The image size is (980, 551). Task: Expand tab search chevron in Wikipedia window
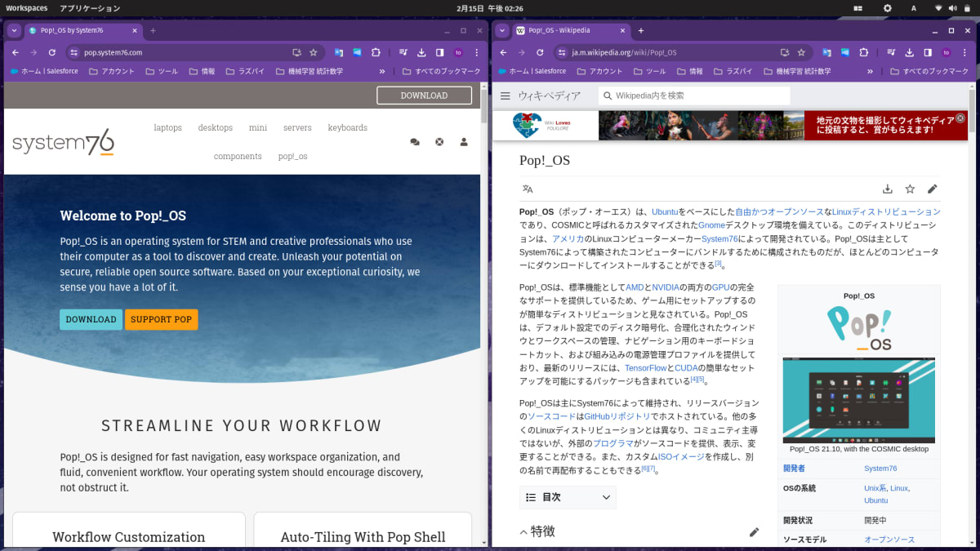pyautogui.click(x=503, y=30)
